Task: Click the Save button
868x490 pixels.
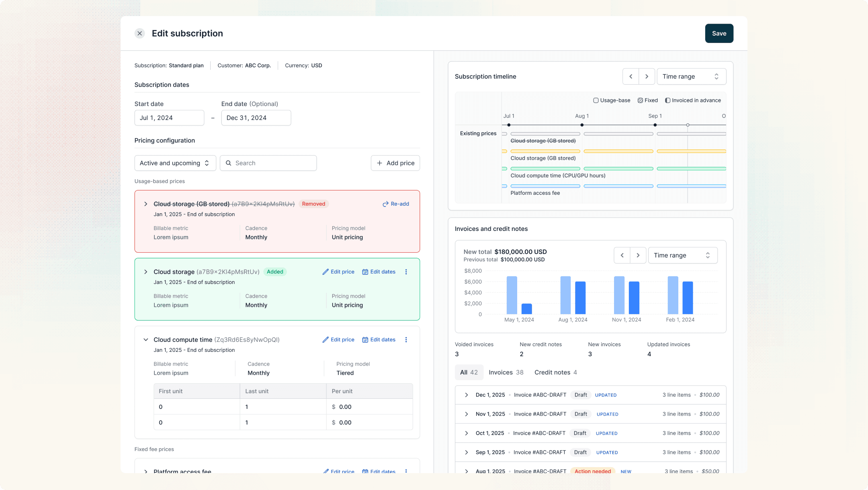Action: pyautogui.click(x=719, y=33)
